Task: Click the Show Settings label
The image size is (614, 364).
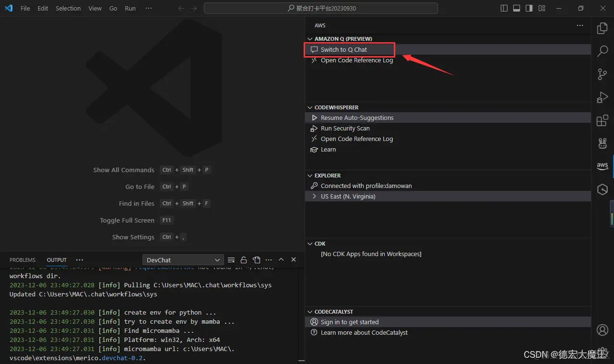Action: pos(133,237)
